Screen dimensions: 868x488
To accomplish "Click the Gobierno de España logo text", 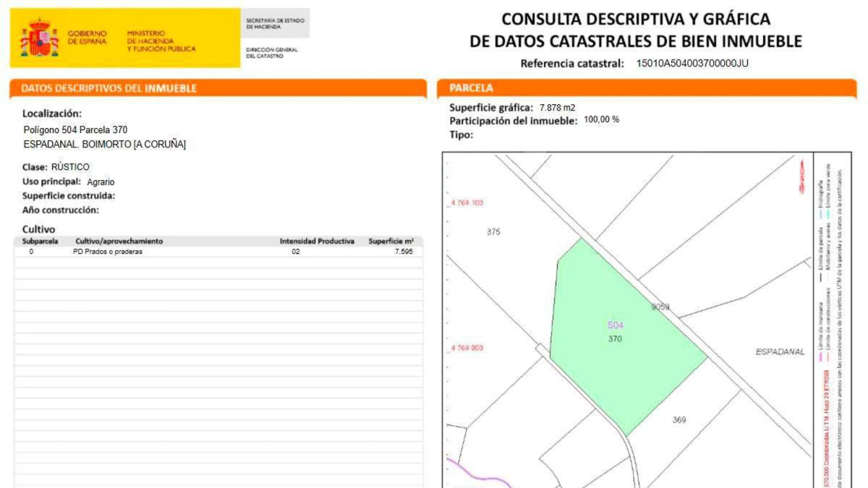I will (x=87, y=38).
